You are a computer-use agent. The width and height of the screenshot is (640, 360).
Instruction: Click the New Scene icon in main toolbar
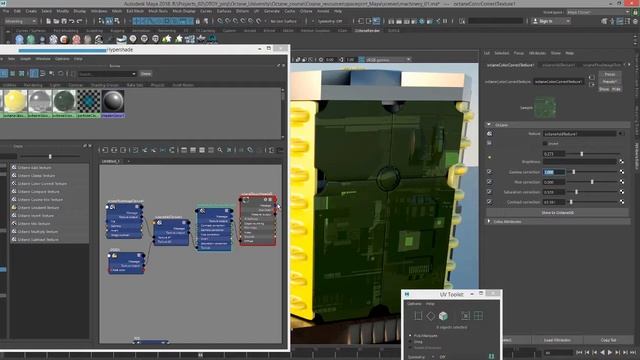click(x=49, y=21)
